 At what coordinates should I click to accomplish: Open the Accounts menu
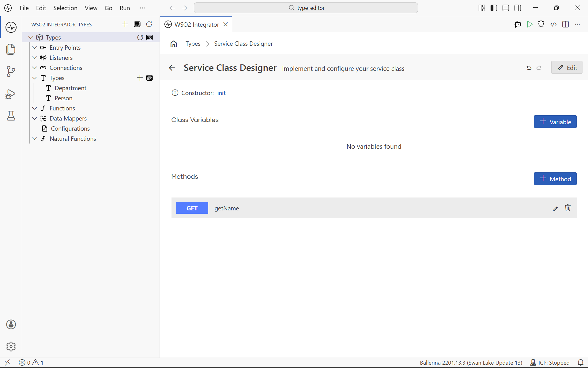click(11, 324)
